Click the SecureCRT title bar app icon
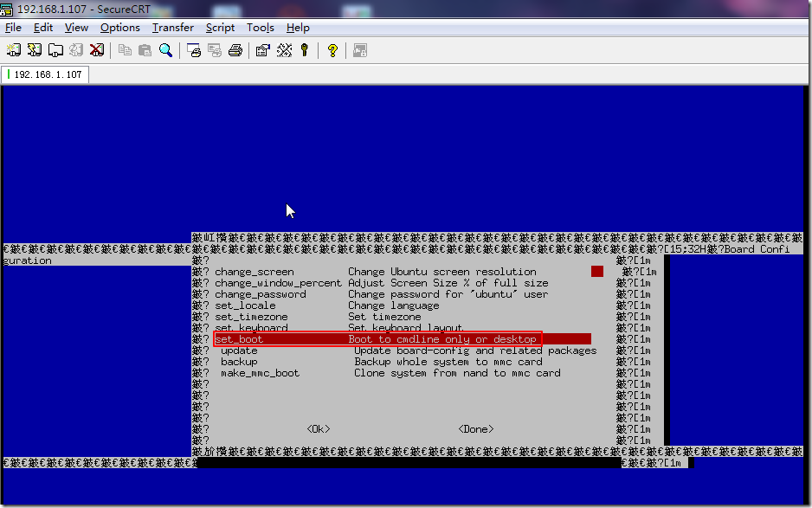Image resolution: width=812 pixels, height=508 pixels. tap(7, 10)
